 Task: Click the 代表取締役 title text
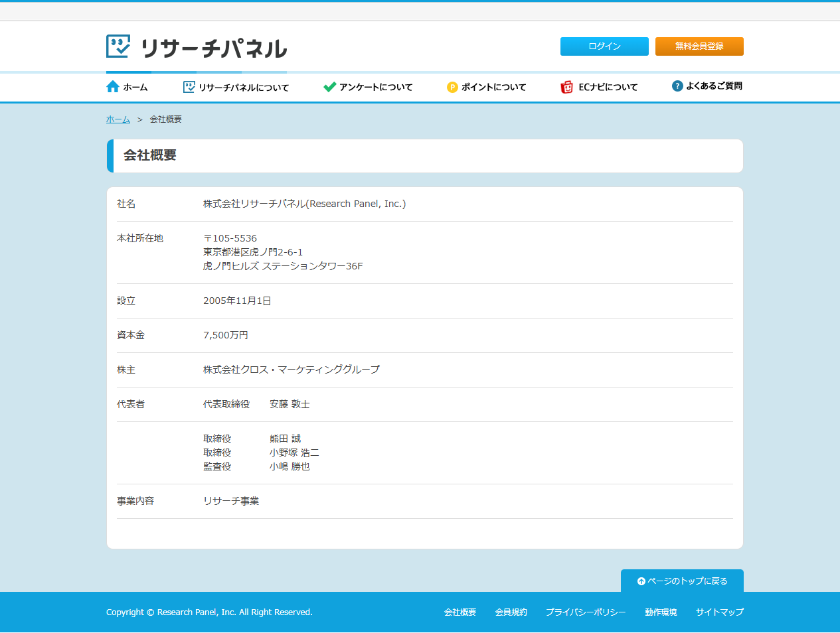pos(226,404)
